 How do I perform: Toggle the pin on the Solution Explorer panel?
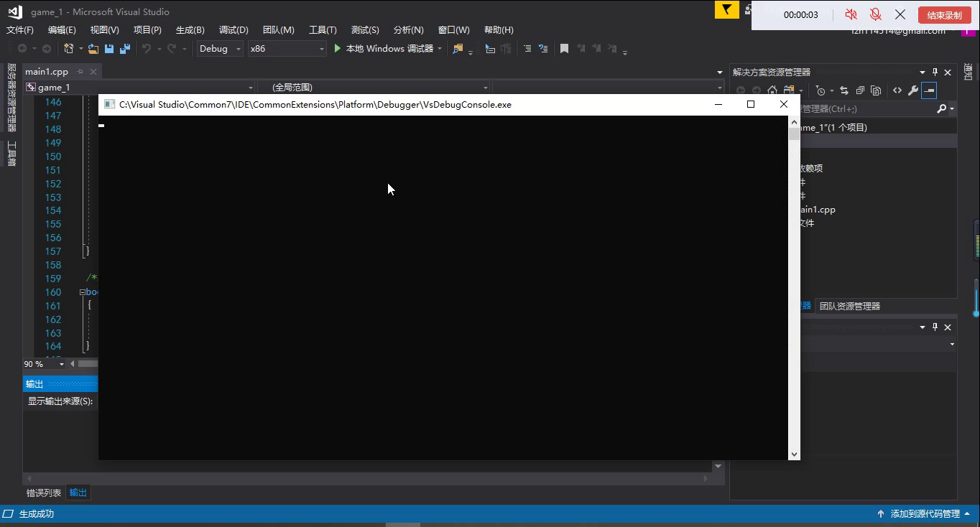click(x=935, y=72)
